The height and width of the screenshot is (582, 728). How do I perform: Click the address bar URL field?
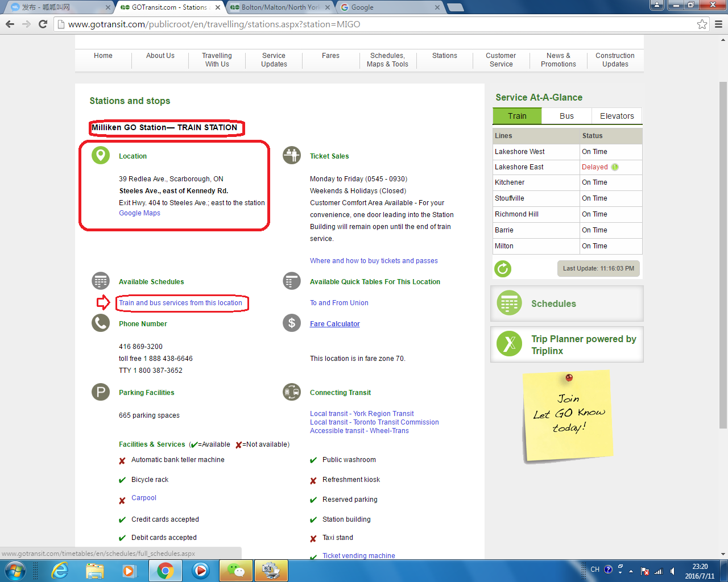pyautogui.click(x=375, y=24)
